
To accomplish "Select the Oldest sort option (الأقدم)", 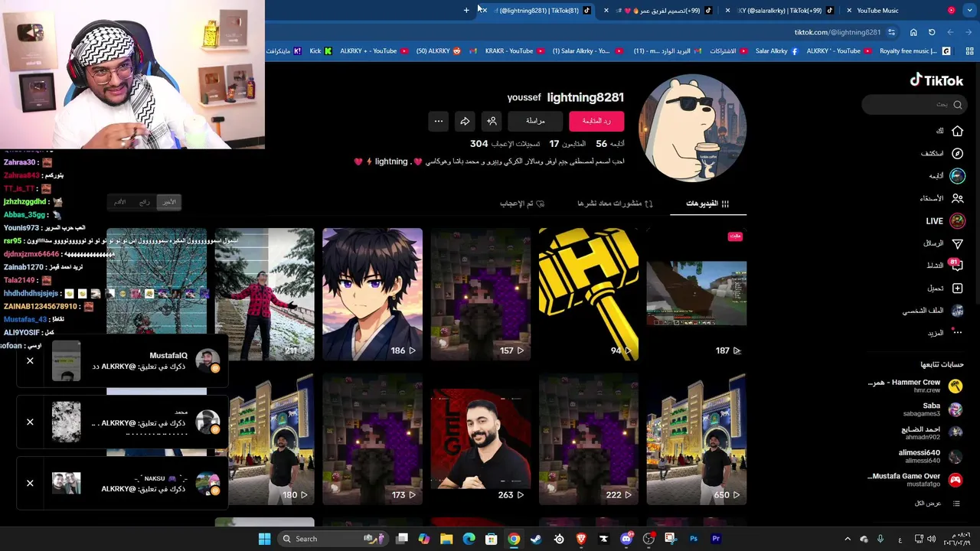I will click(x=120, y=202).
